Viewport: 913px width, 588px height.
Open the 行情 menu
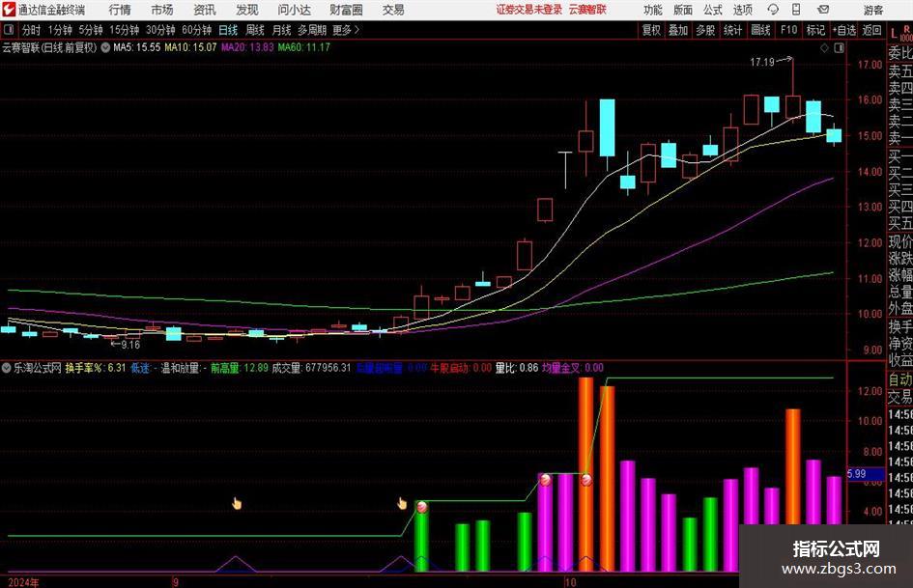coord(120,10)
